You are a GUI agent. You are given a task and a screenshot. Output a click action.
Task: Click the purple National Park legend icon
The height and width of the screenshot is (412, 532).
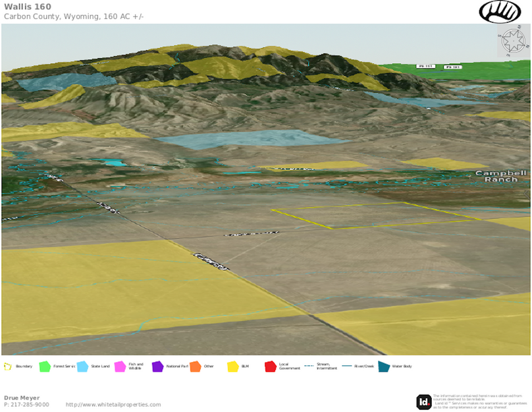[157, 366]
